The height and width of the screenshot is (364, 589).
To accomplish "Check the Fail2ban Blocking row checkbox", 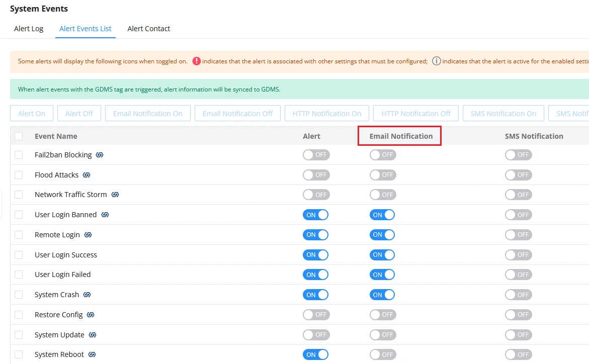I will point(19,155).
